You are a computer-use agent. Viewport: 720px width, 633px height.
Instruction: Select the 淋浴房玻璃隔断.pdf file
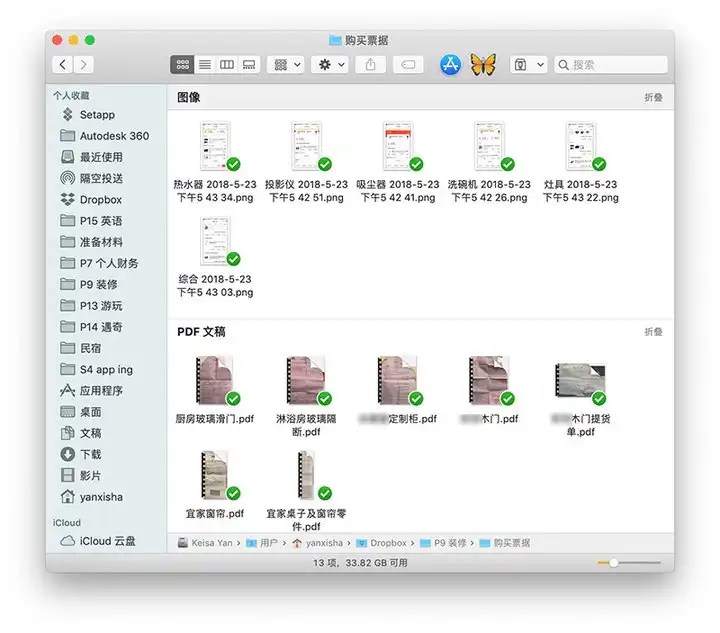tap(306, 397)
